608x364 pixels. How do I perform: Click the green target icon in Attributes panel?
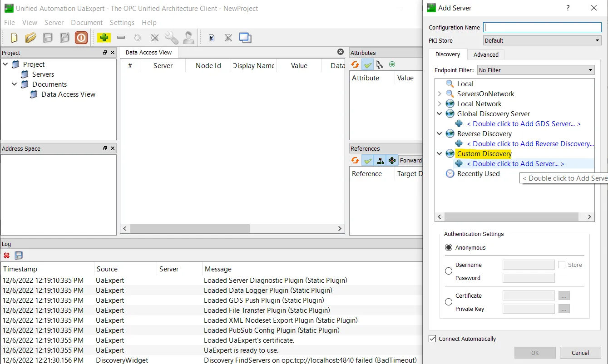coord(392,65)
